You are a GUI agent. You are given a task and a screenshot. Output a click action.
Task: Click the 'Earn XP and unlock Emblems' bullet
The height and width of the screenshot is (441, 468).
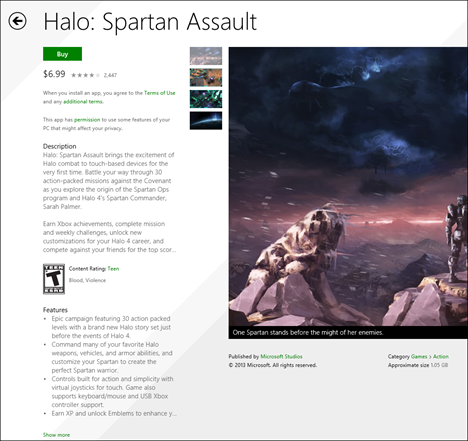pos(114,413)
